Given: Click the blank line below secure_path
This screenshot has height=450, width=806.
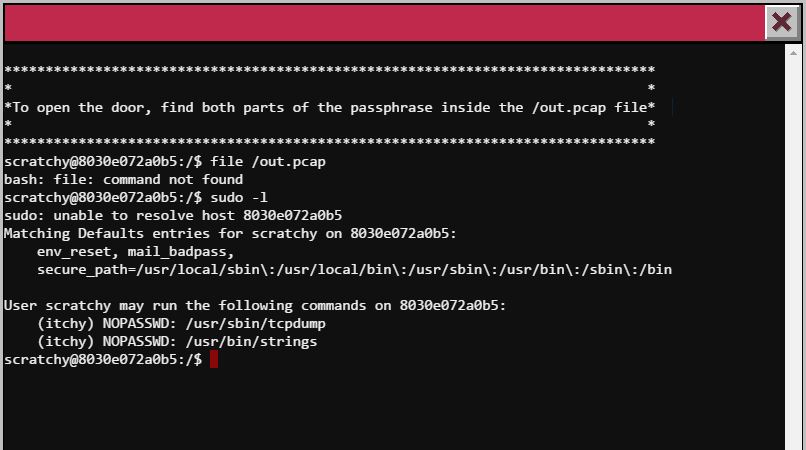Looking at the screenshot, I should (300, 287).
